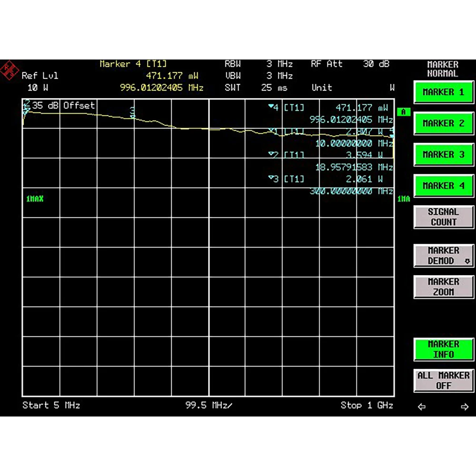Expand the MARKER DEMOD submenu
The width and height of the screenshot is (476, 476).
(443, 256)
